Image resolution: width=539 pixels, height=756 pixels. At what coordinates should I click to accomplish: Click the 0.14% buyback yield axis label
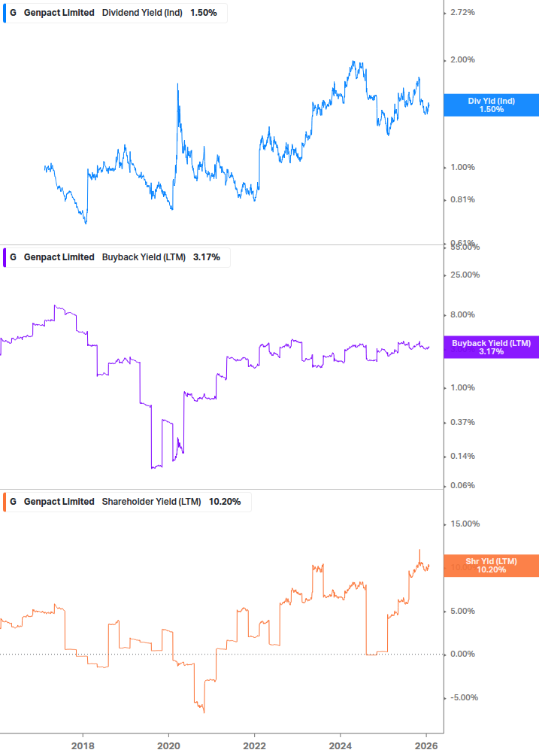(462, 456)
